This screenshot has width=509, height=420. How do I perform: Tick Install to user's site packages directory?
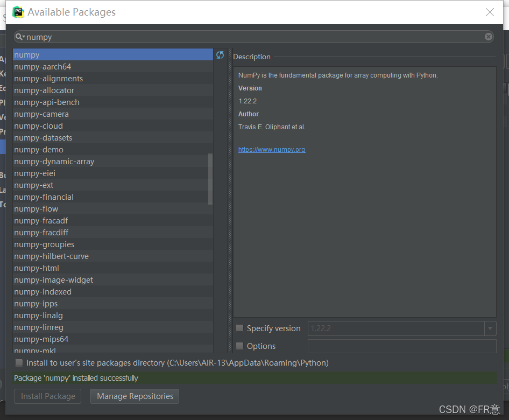tap(19, 362)
